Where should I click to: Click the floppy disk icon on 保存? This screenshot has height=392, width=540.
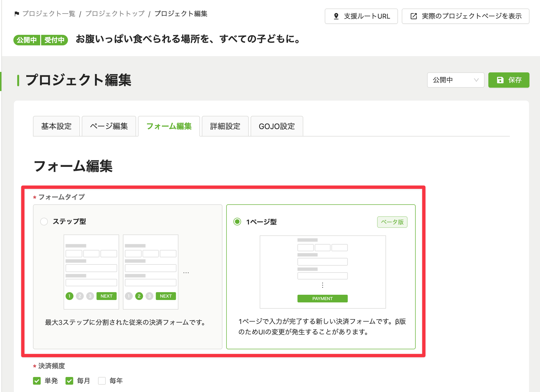tap(500, 80)
